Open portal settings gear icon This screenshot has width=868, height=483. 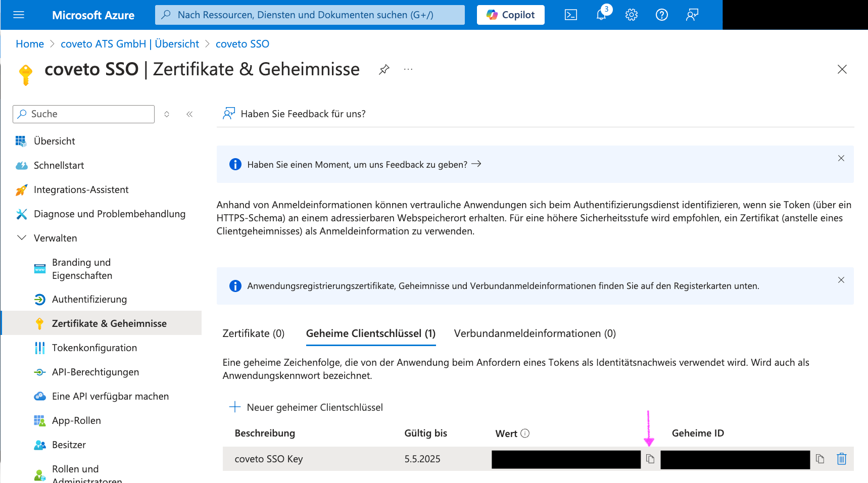632,15
